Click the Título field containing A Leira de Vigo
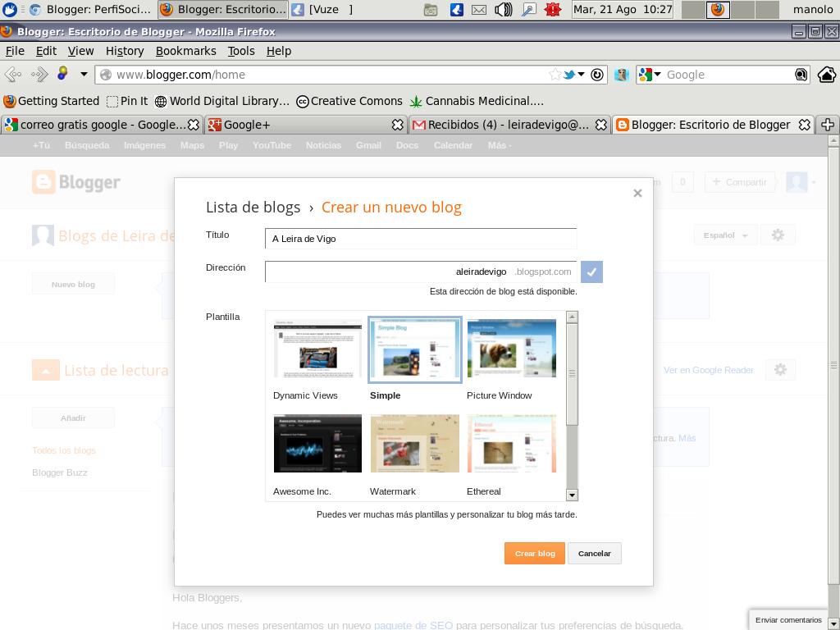Viewport: 840px width, 630px height. (420, 239)
